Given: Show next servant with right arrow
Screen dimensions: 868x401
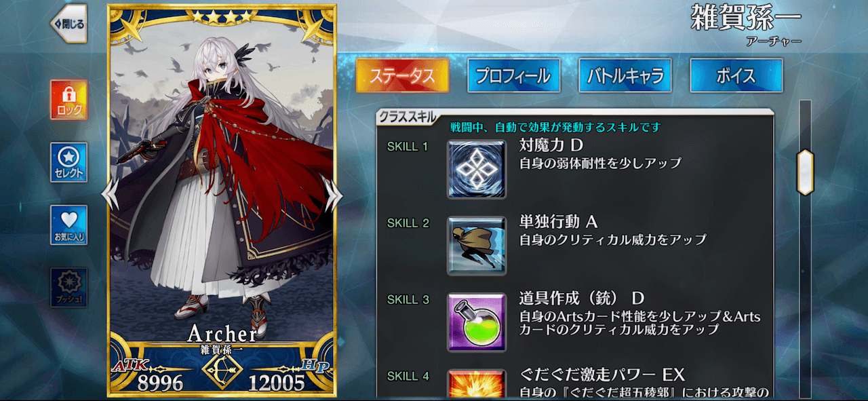Looking at the screenshot, I should point(334,195).
